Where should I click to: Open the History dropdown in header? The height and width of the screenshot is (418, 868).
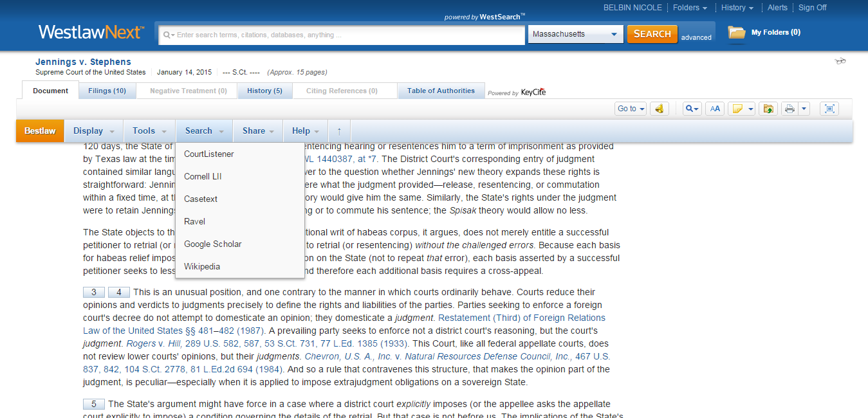click(737, 8)
